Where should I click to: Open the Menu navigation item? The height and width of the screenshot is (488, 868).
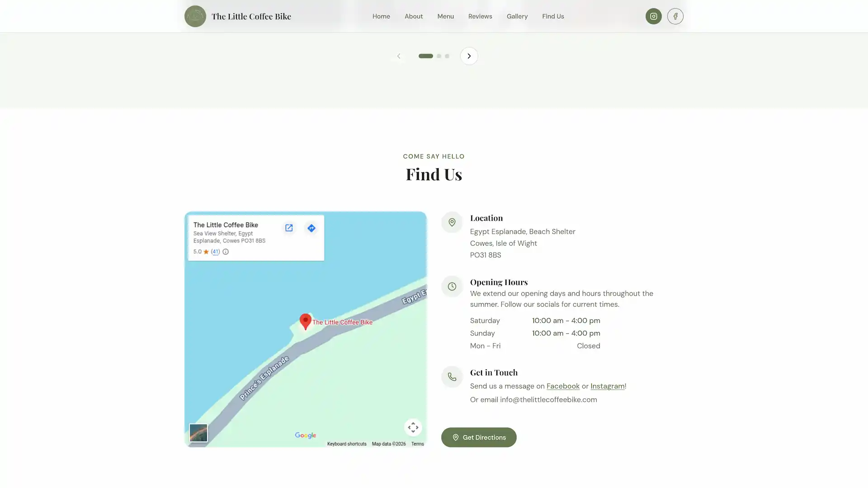(445, 16)
